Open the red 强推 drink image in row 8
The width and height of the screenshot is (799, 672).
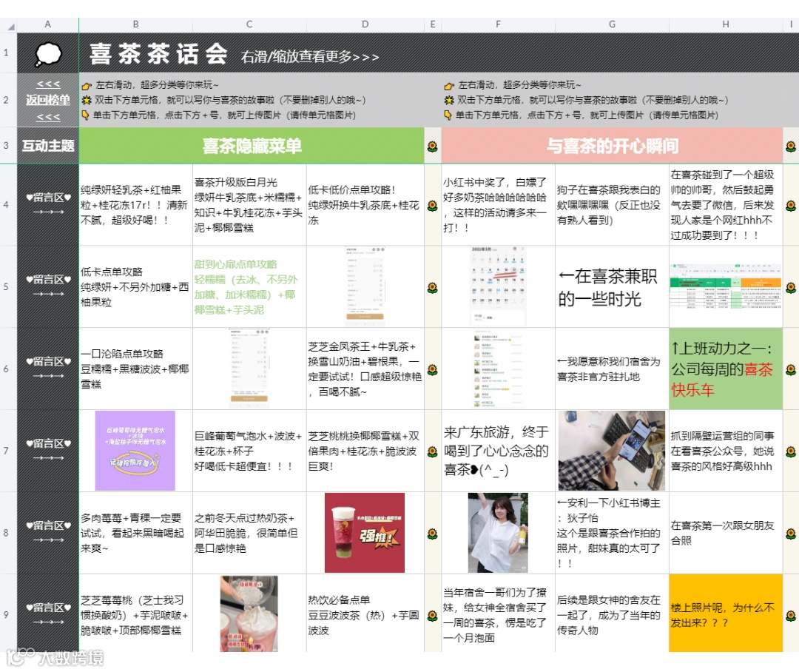click(x=364, y=533)
